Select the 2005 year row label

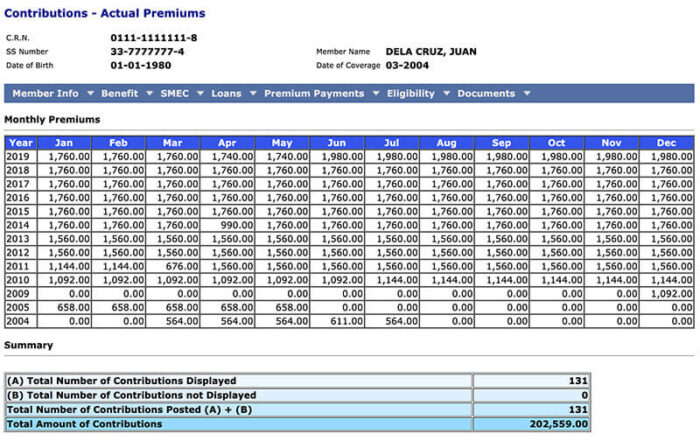point(18,308)
